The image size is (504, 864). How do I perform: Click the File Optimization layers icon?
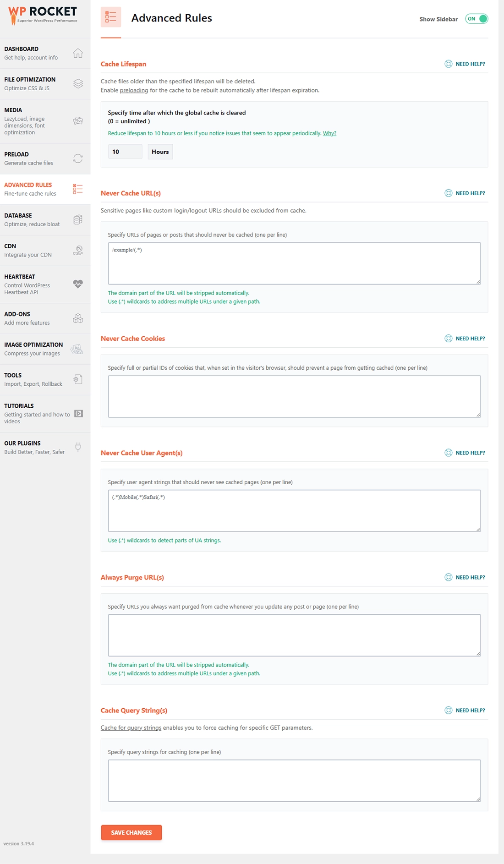click(78, 83)
